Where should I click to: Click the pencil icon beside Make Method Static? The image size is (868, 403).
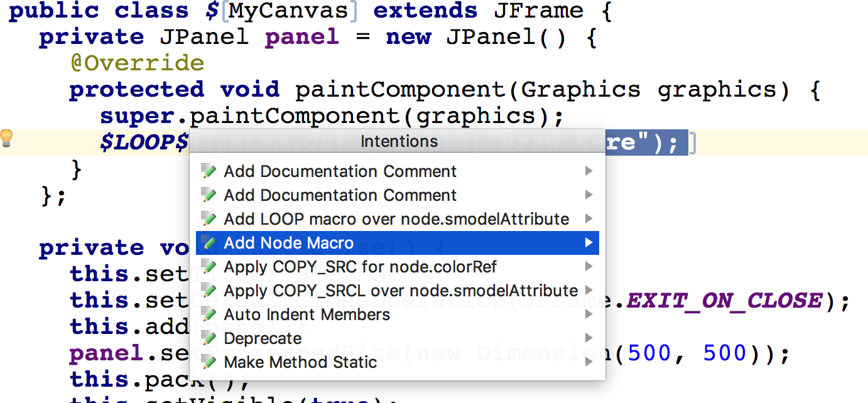click(209, 362)
